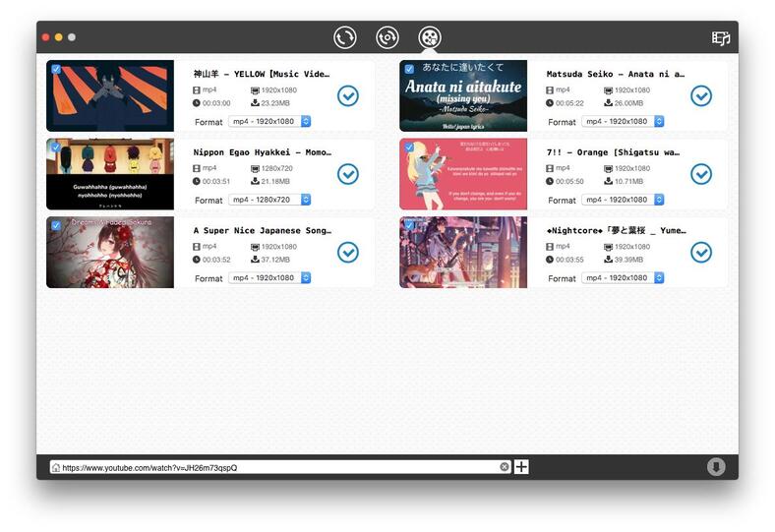
Task: Select title 'A Super Nice Japanese Song…'
Action: coord(263,231)
